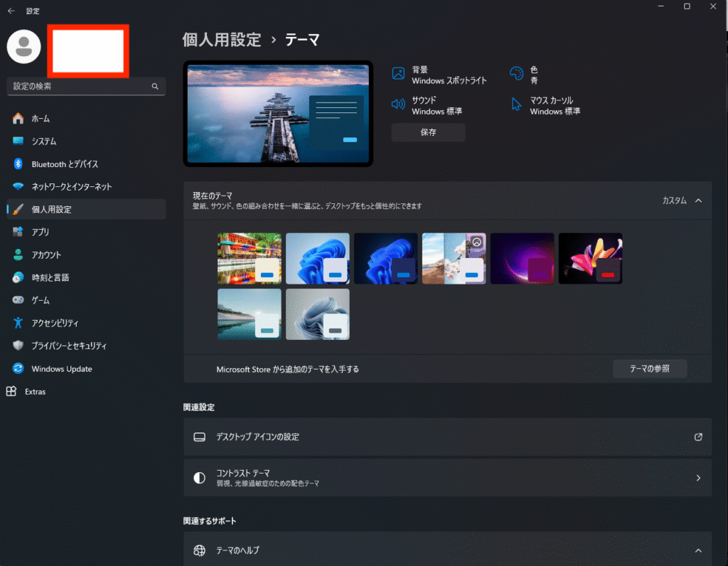Image resolution: width=728 pixels, height=566 pixels.
Task: Click 個人用設定 in the breadcrumb
Action: (x=222, y=40)
